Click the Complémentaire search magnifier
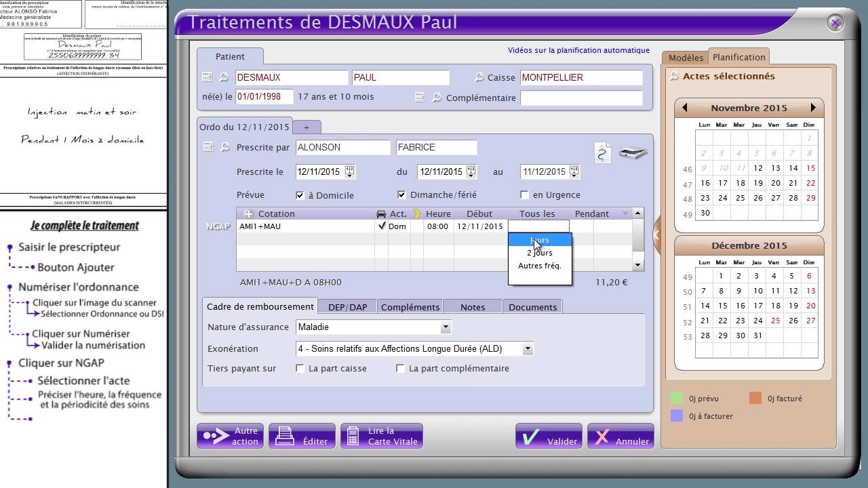 pos(436,98)
